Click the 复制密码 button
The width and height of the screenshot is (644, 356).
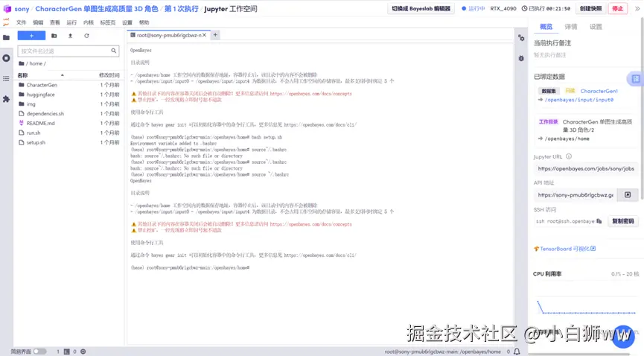tap(622, 221)
